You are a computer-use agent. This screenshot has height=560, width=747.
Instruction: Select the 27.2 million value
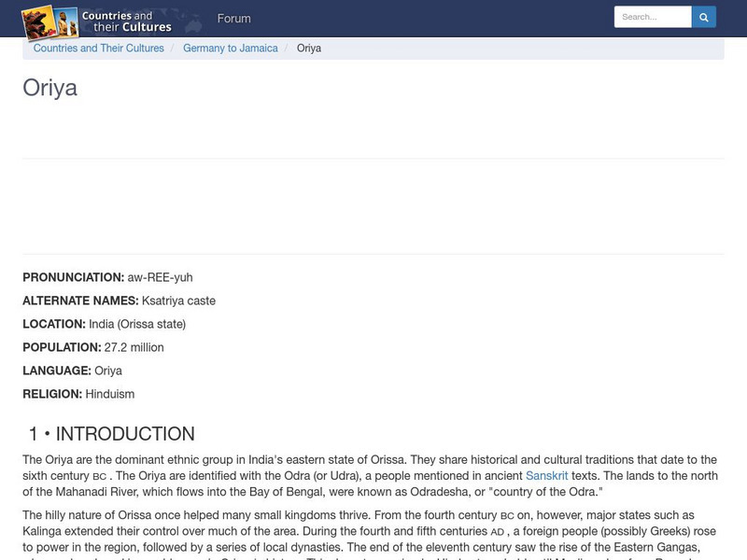click(134, 347)
